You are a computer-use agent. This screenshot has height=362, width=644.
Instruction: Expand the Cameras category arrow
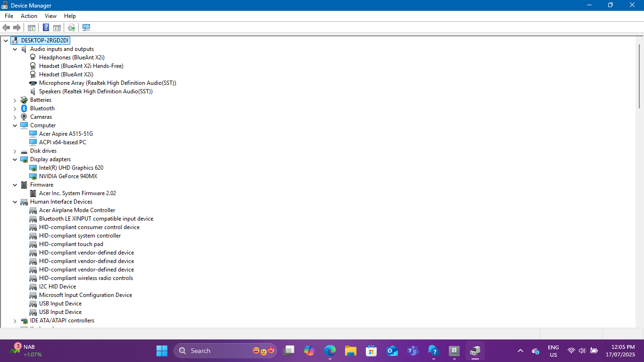click(x=15, y=117)
